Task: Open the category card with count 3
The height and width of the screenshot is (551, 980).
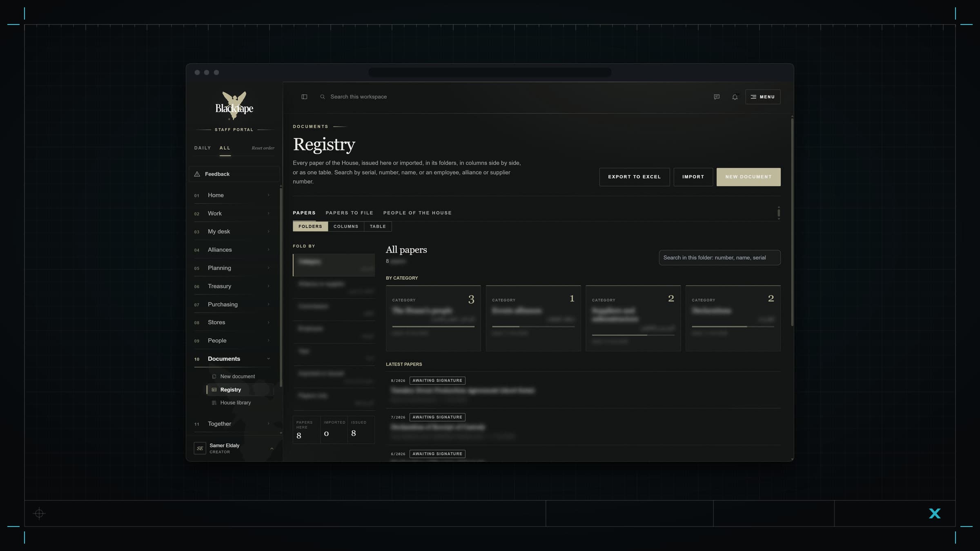Action: click(x=433, y=318)
